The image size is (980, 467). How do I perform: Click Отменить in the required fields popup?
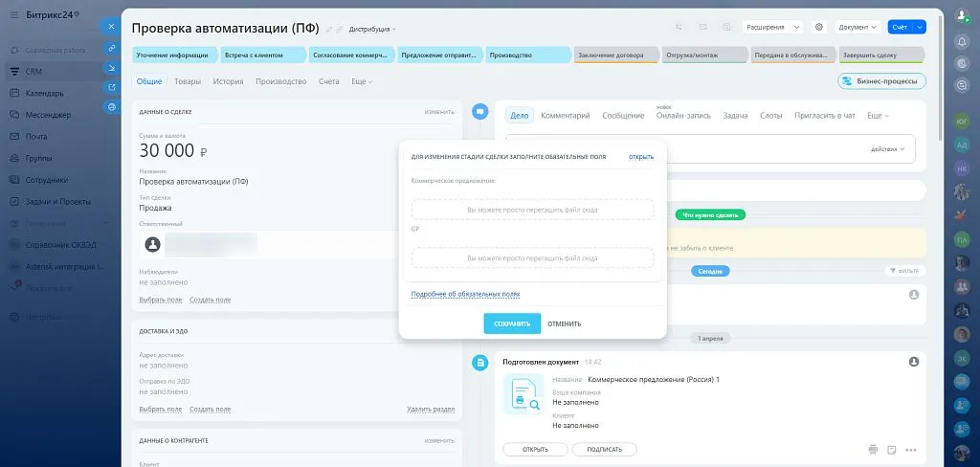click(x=565, y=323)
